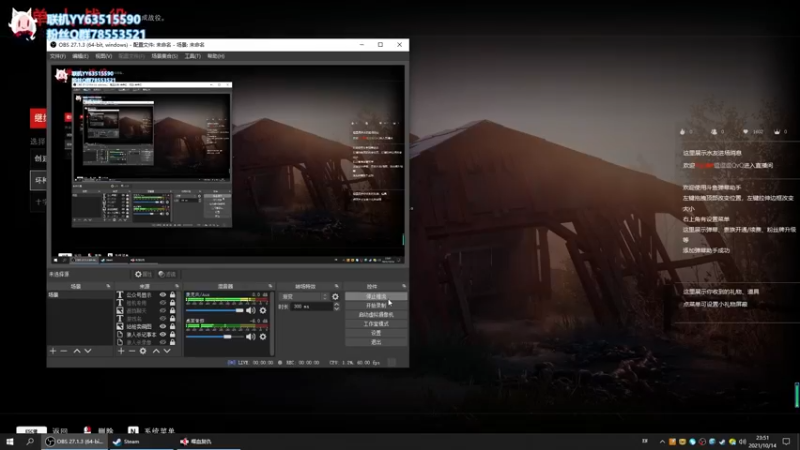Screen dimensions: 800x450
Task: Select the 场景 entry in the scenes list
Action: point(80,295)
